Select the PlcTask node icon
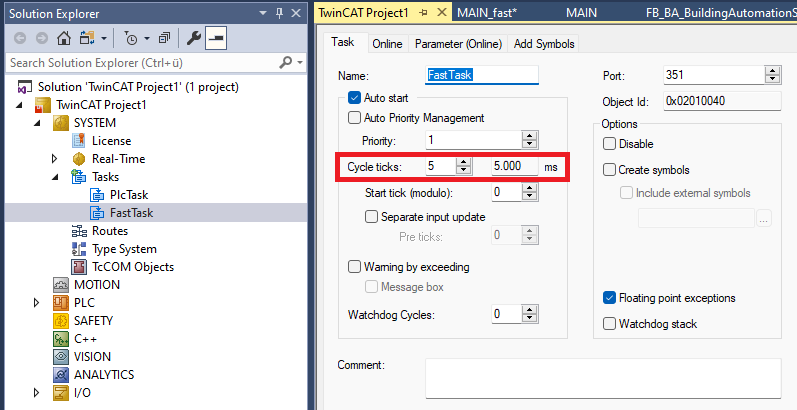This screenshot has width=797, height=410. point(96,195)
